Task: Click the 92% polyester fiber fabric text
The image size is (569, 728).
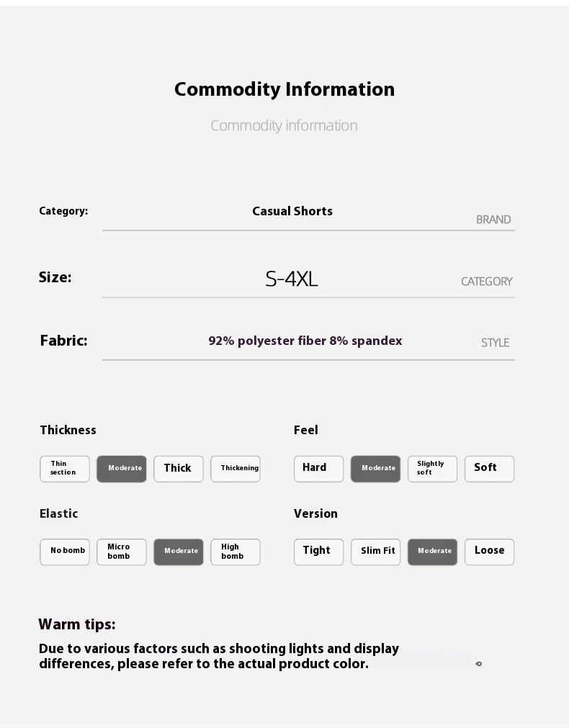Action: [x=305, y=341]
